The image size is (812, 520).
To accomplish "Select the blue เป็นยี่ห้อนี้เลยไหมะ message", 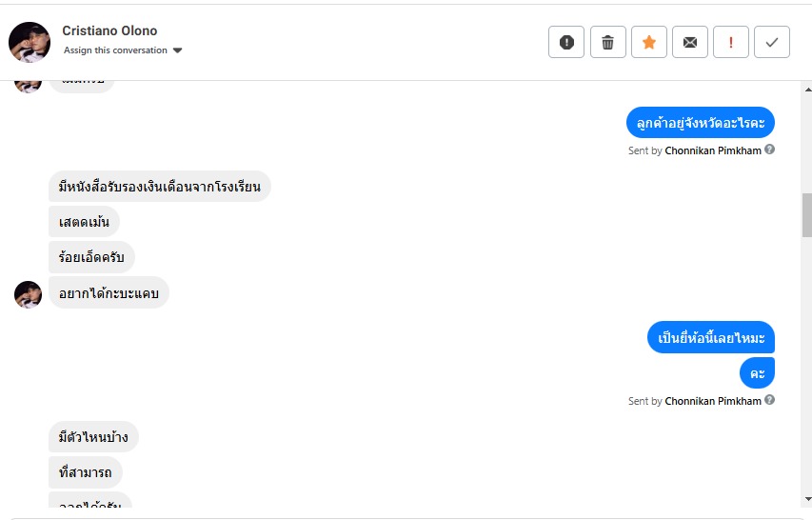I will tap(711, 337).
